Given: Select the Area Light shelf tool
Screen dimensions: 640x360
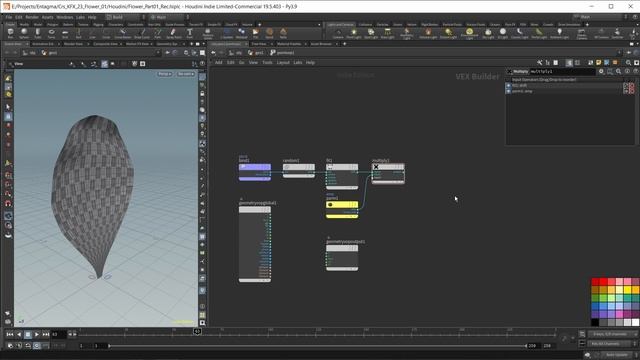Looking at the screenshot, I should tap(387, 33).
